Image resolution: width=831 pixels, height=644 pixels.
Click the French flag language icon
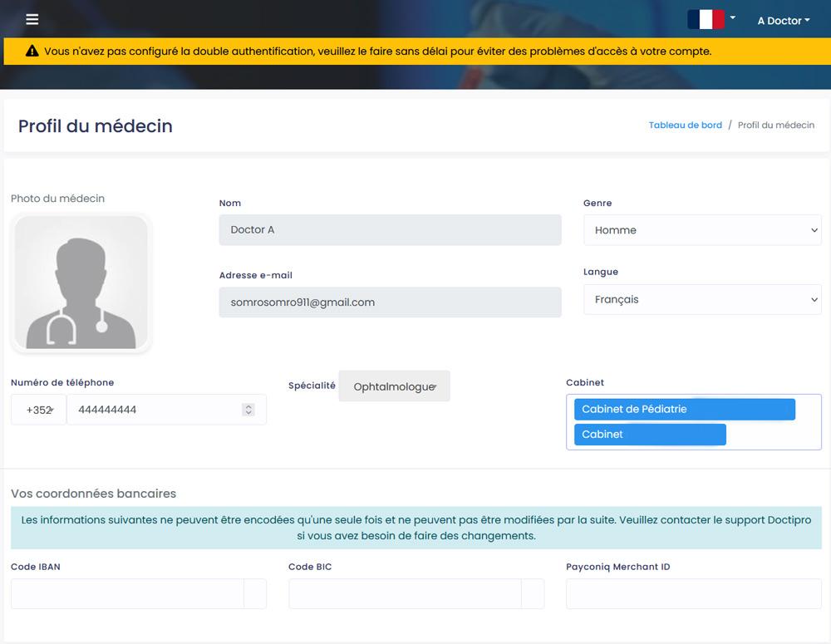coord(706,17)
